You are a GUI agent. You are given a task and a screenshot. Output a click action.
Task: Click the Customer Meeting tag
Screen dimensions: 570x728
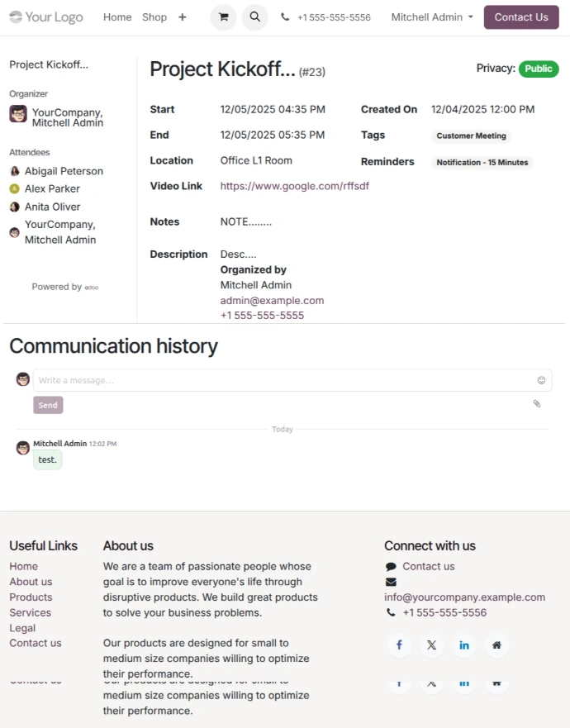(x=471, y=136)
